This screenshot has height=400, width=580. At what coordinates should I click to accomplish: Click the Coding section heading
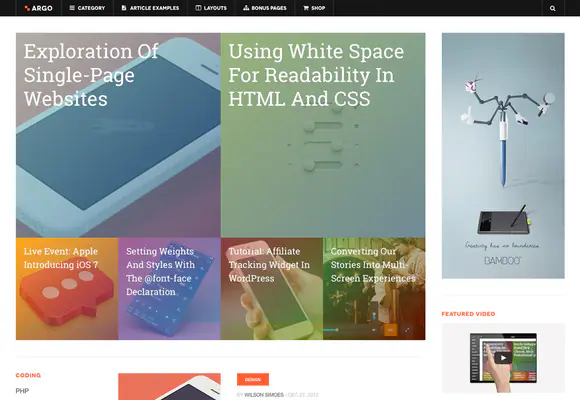pos(28,375)
